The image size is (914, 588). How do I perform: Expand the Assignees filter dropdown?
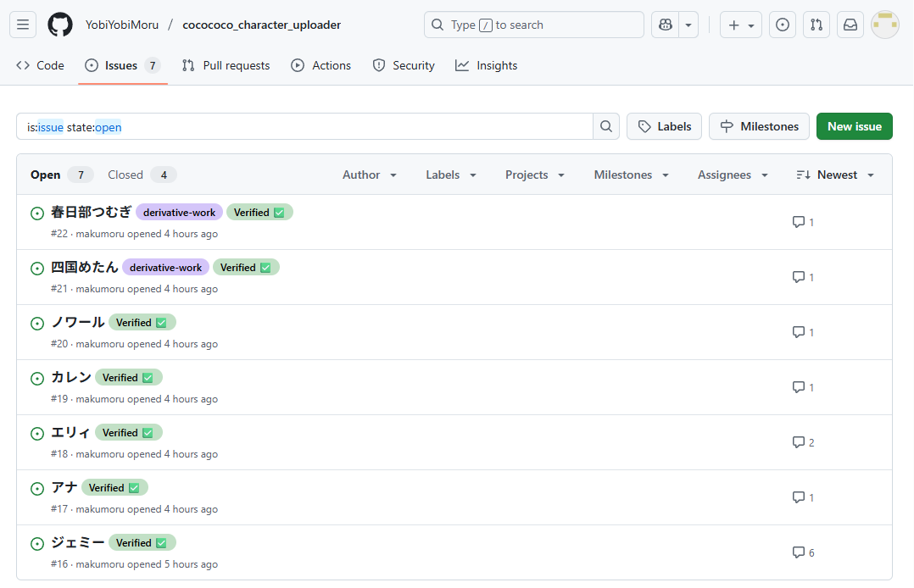point(733,175)
